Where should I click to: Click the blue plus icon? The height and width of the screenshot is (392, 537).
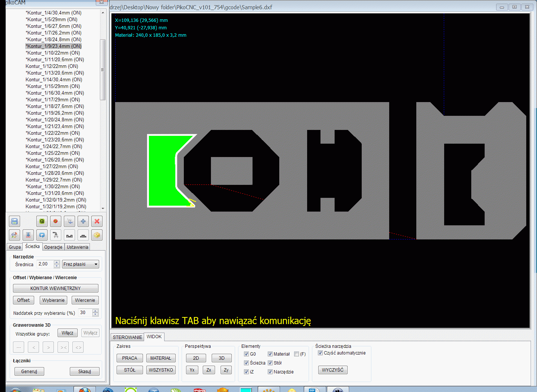coord(83,221)
